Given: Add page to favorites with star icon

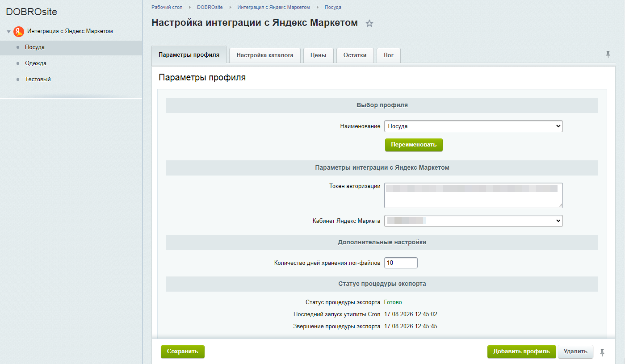Looking at the screenshot, I should 369,24.
